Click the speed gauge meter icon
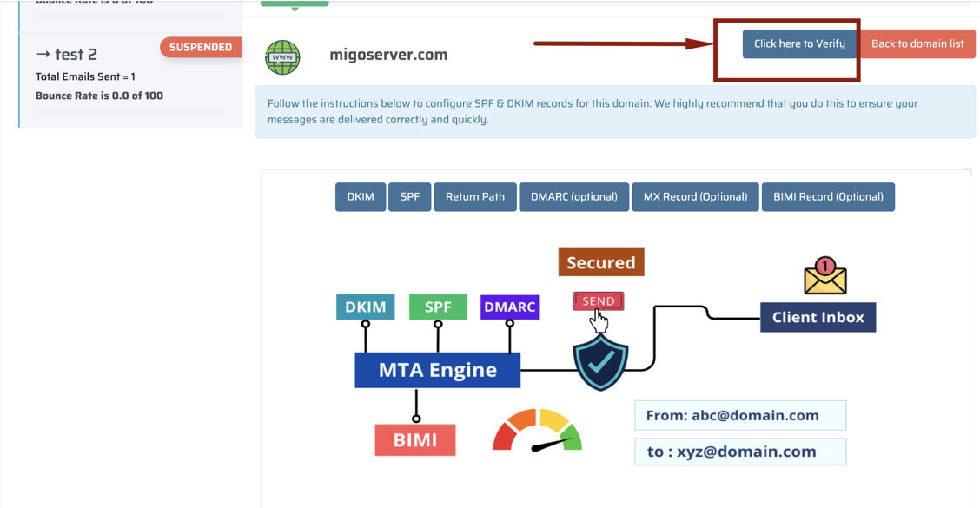 pos(538,431)
